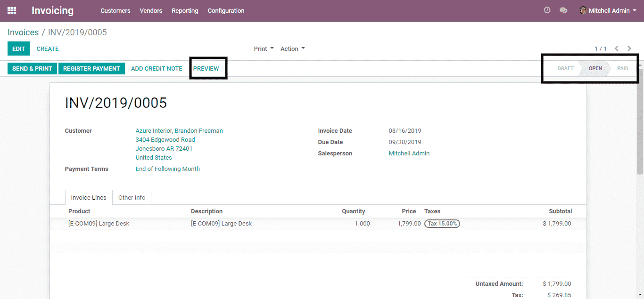Click Mitchell Admin avatar picture
The image size is (644, 299).
click(583, 10)
